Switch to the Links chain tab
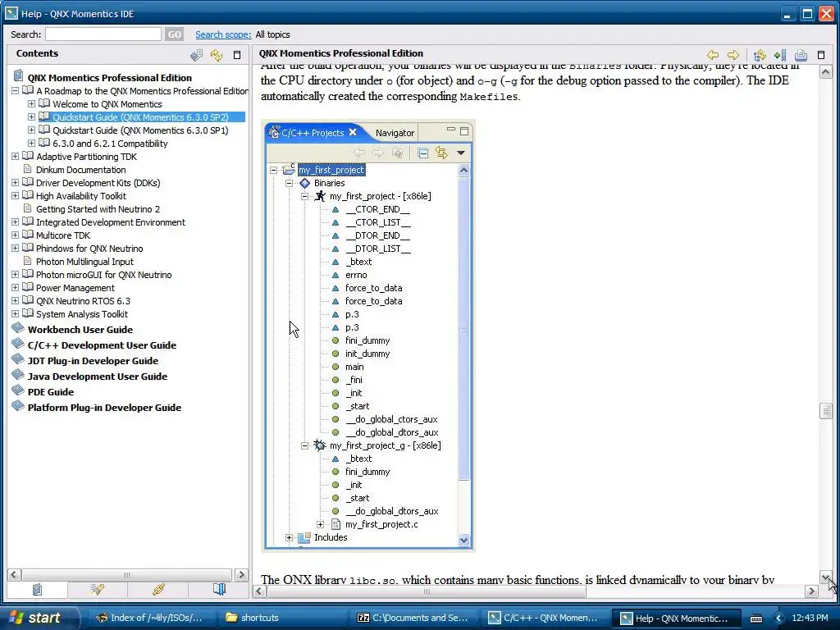This screenshot has height=630, width=840. [x=158, y=589]
